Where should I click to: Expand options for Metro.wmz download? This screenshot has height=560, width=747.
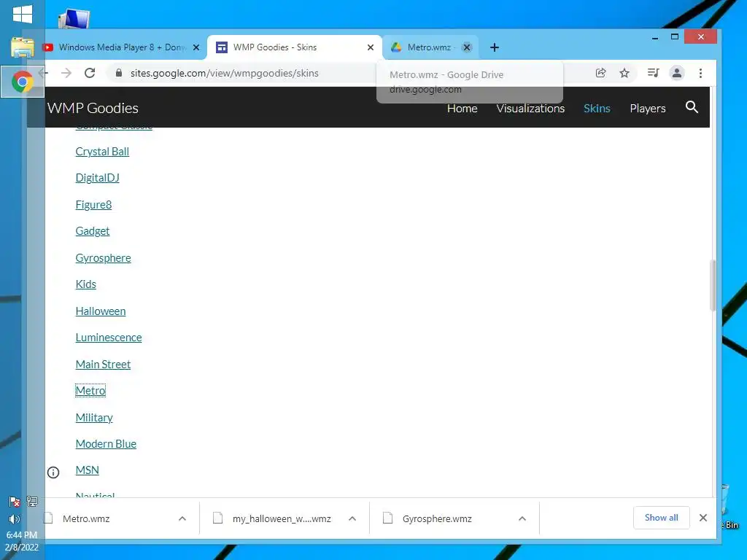(182, 518)
